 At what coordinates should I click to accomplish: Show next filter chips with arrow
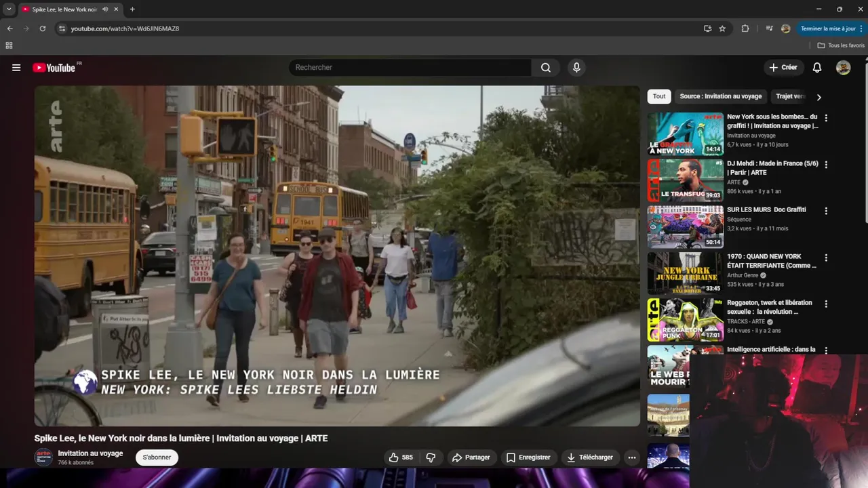click(x=818, y=97)
